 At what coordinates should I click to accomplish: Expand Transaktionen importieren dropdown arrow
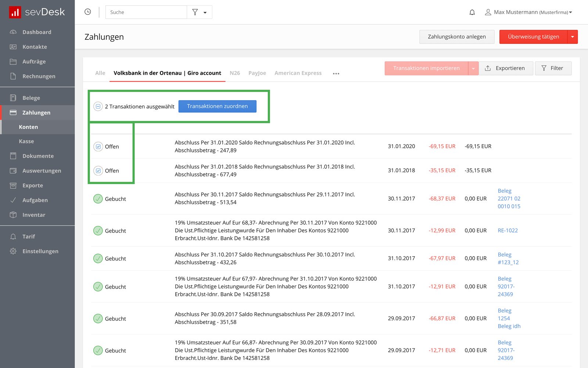[x=473, y=68]
